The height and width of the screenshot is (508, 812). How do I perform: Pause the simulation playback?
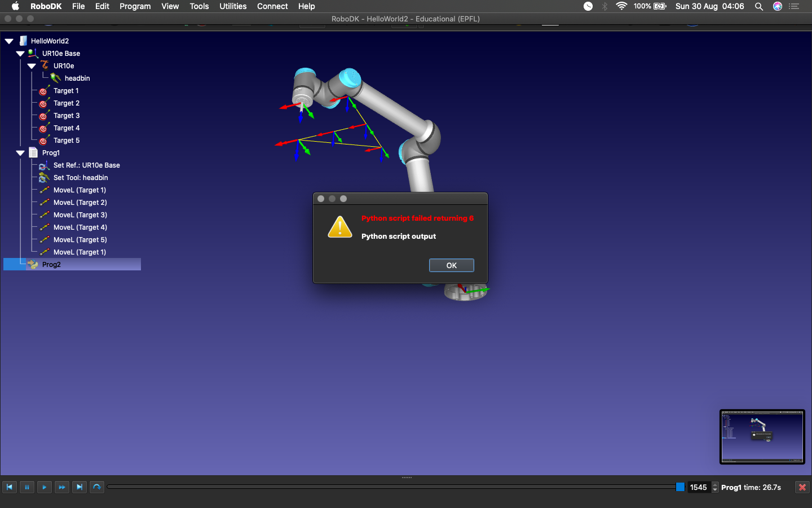tap(27, 487)
